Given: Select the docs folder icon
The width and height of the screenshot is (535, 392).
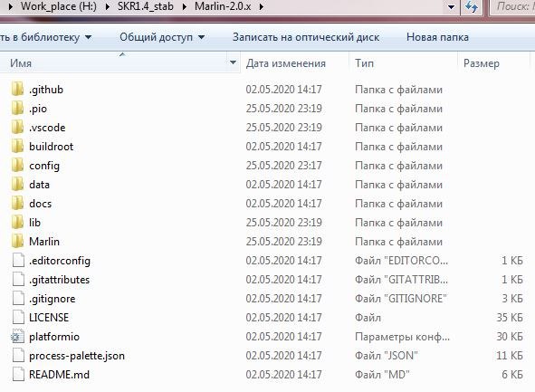Looking at the screenshot, I should 17,204.
